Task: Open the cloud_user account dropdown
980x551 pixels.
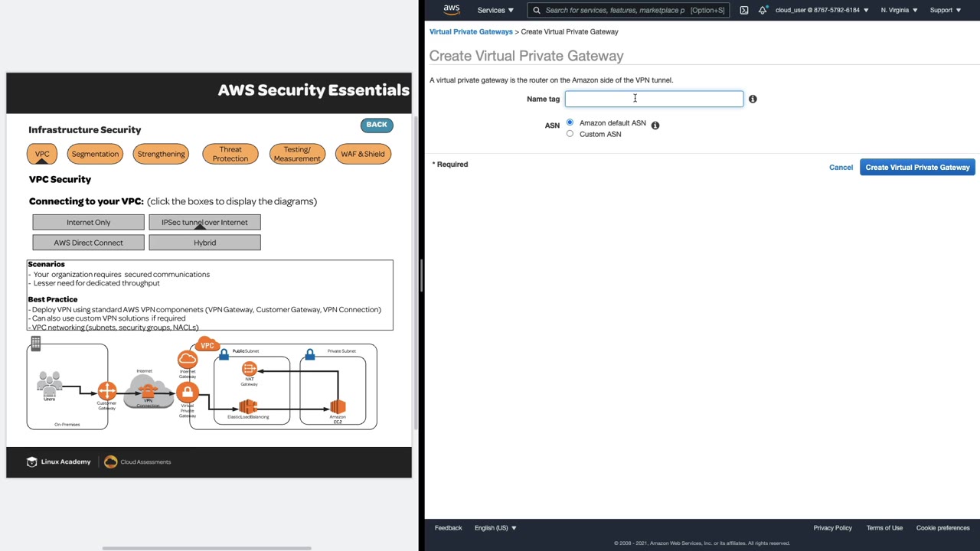Action: click(x=822, y=10)
